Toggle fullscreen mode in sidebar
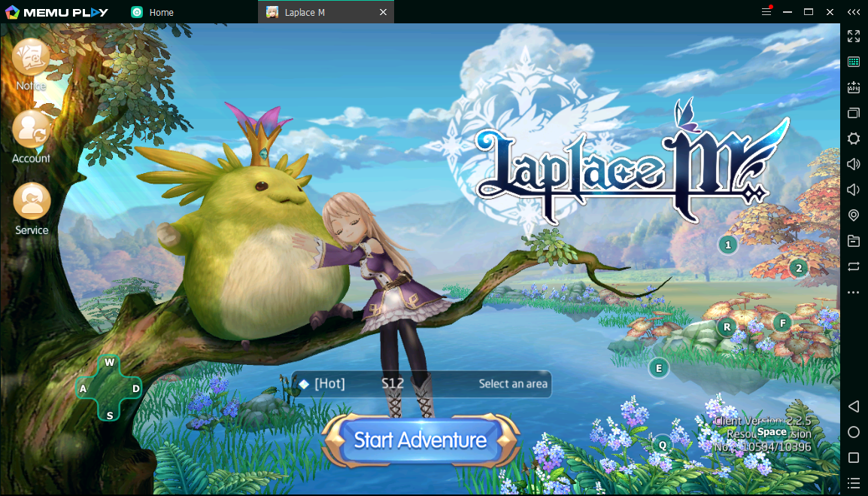 854,36
